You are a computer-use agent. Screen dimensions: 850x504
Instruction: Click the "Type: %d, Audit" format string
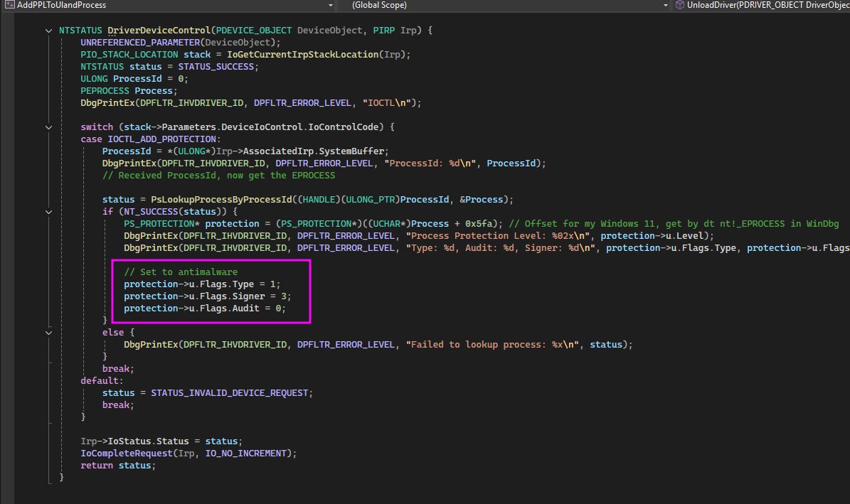500,247
